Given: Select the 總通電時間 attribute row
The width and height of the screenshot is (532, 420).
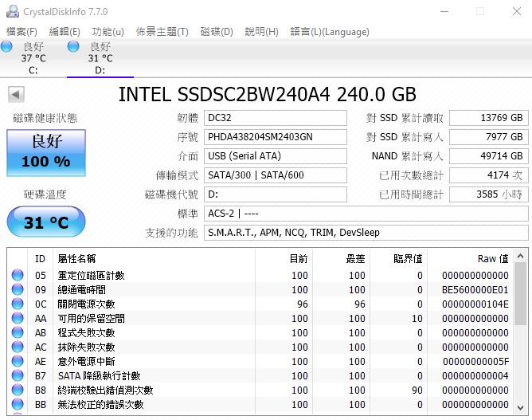Looking at the screenshot, I should [x=260, y=289].
